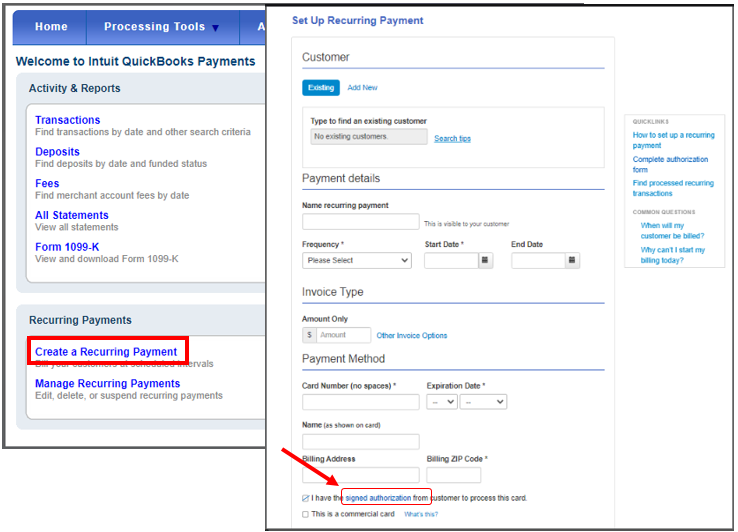Check This is a commercial card
Image resolution: width=738 pixels, height=532 pixels.
(305, 514)
